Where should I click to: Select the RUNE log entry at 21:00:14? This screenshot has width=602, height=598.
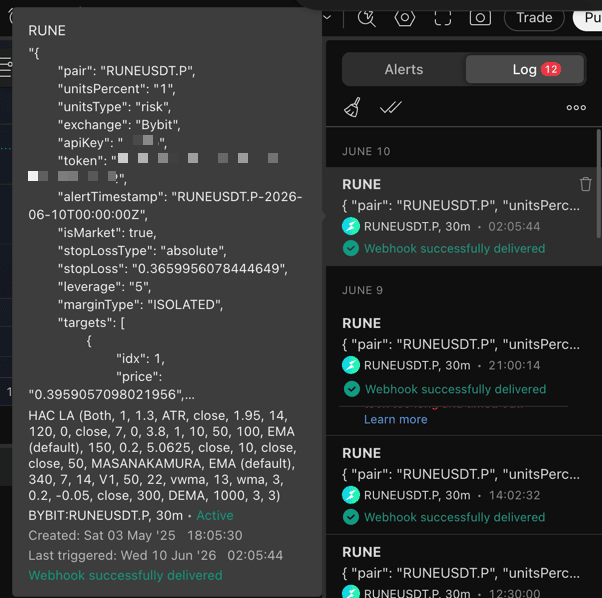pos(464,355)
